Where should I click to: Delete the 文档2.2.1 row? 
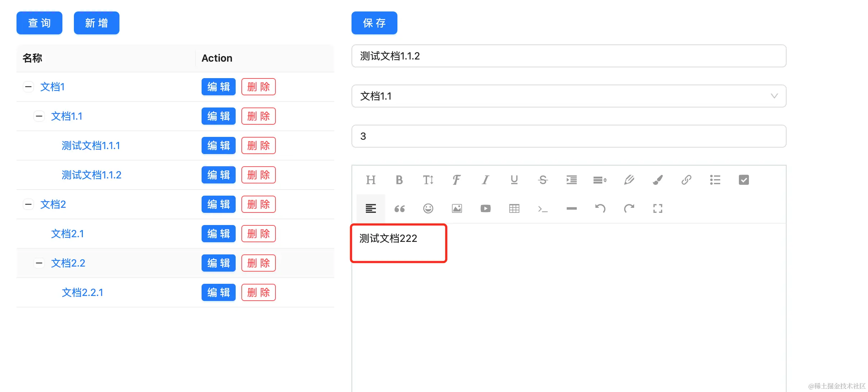[258, 292]
